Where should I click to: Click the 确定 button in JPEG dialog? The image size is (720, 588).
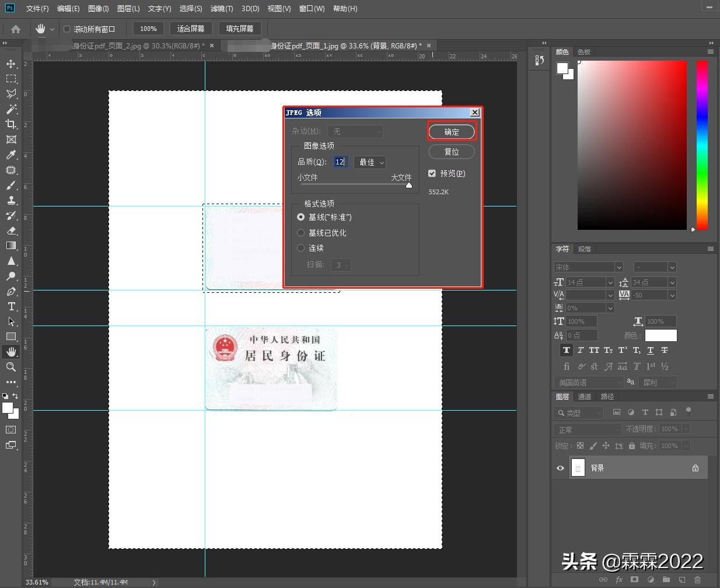(x=452, y=132)
